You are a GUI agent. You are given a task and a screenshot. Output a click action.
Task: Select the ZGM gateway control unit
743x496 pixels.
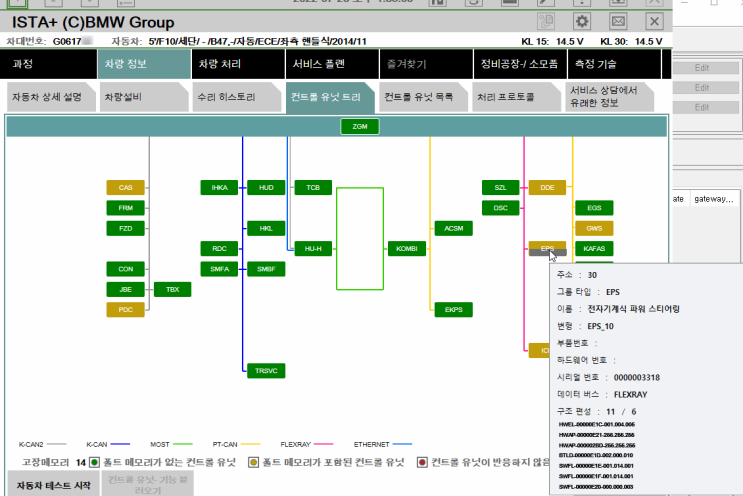tap(359, 126)
